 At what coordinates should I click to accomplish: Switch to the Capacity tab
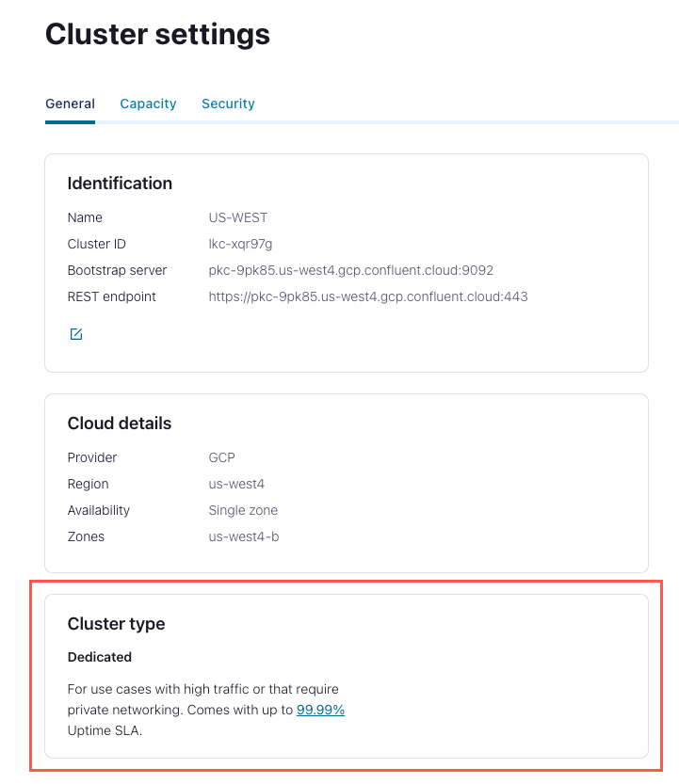pyautogui.click(x=148, y=104)
